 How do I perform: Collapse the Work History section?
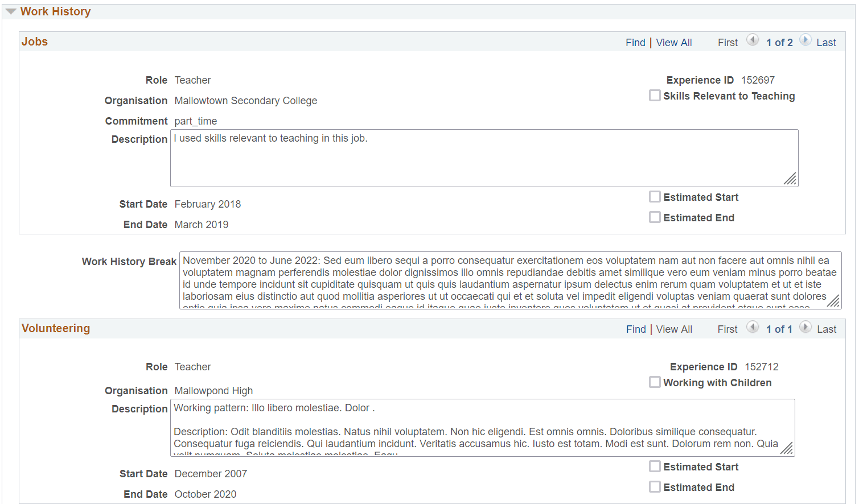pos(10,11)
